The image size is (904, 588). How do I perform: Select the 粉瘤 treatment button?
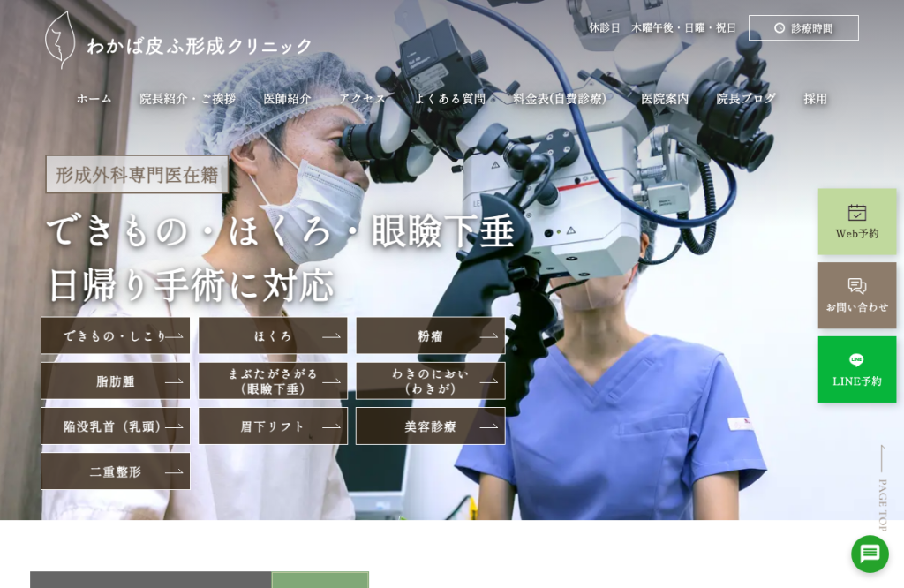click(431, 335)
